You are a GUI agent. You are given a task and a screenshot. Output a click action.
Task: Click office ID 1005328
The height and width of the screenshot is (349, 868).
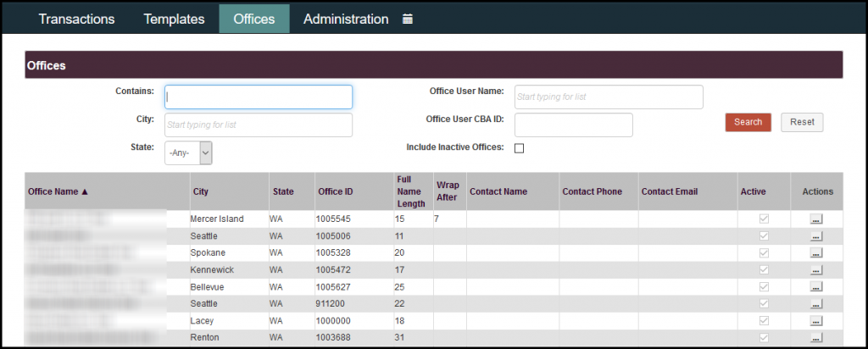pos(332,252)
